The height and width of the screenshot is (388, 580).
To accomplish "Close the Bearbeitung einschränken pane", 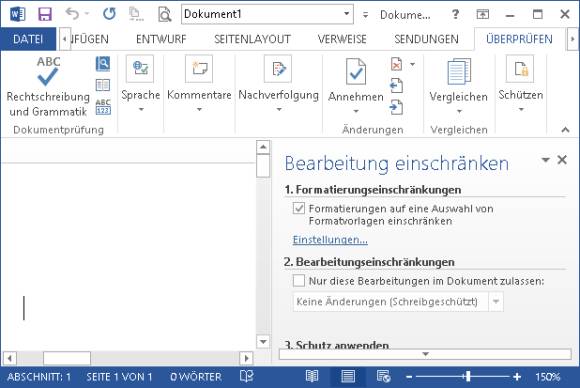I will tap(562, 160).
